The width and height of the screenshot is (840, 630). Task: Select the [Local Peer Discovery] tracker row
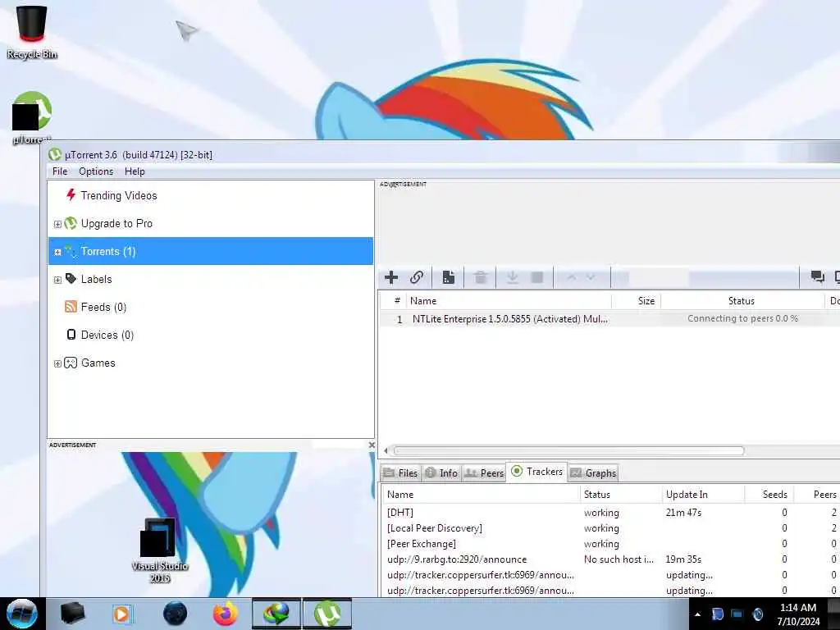[610, 528]
